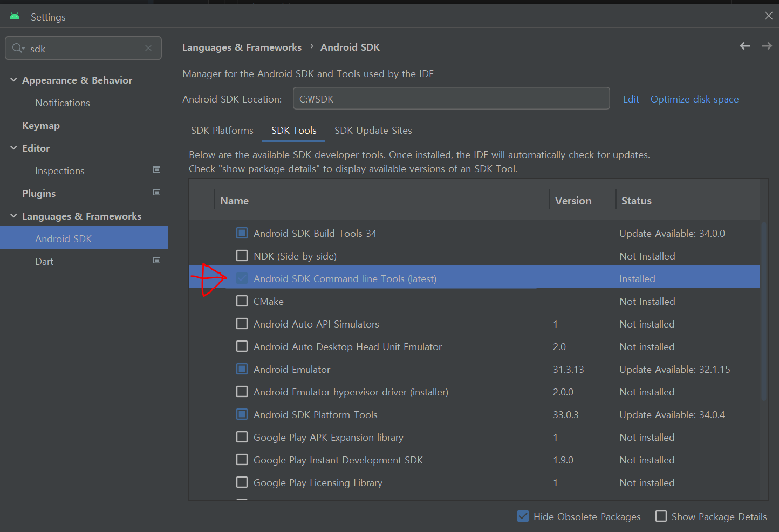Click the search magnifier icon

[18, 48]
